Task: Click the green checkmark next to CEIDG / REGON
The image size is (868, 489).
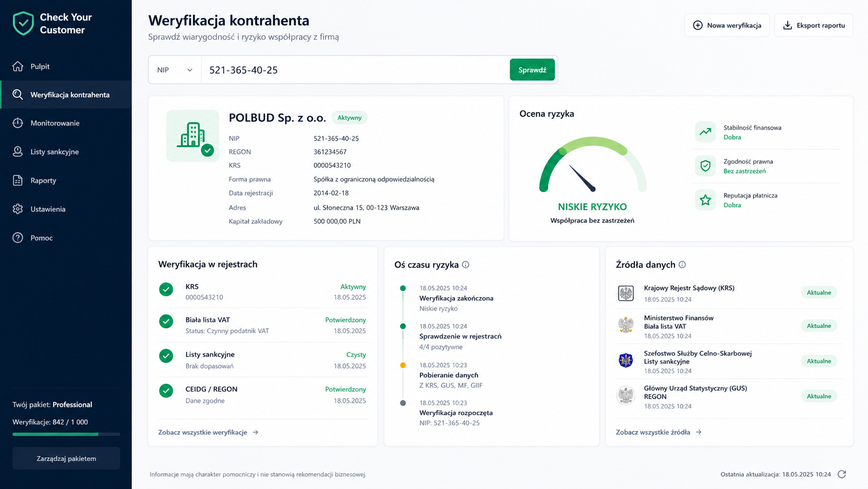Action: tap(166, 391)
